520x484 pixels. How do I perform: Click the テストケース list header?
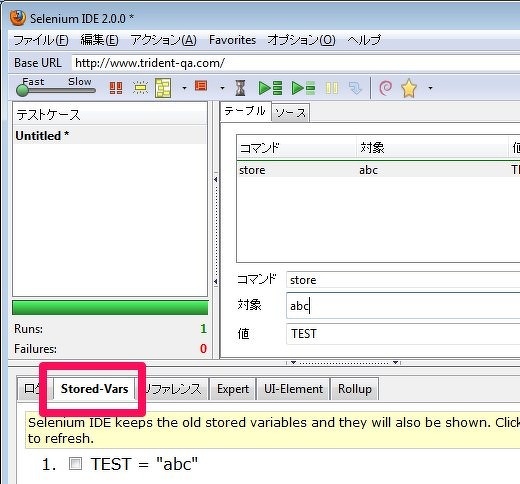coord(110,114)
